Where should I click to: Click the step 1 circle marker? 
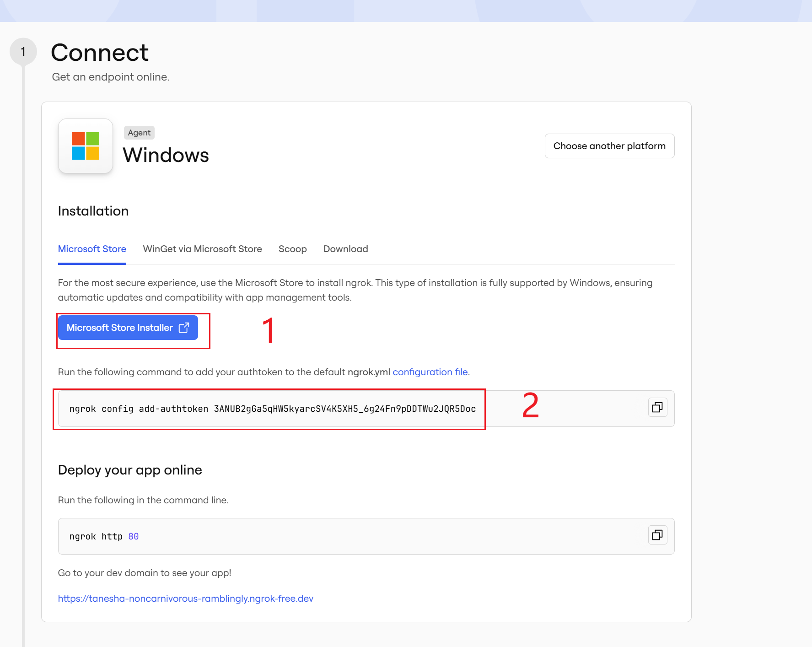pos(23,52)
